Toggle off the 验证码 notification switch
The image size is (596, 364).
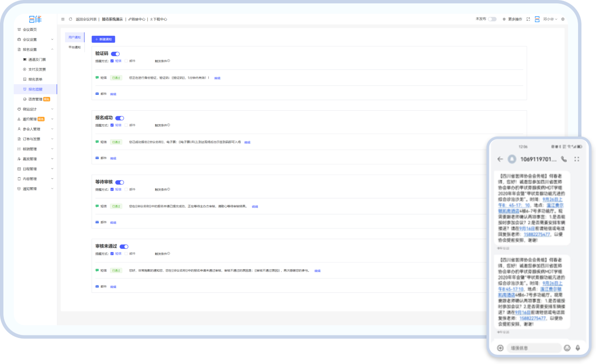(115, 54)
